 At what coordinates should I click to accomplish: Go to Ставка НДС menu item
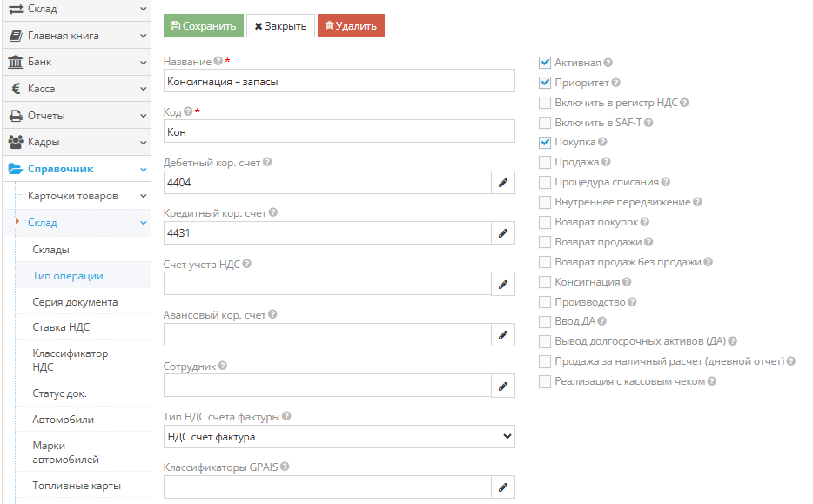coord(61,327)
